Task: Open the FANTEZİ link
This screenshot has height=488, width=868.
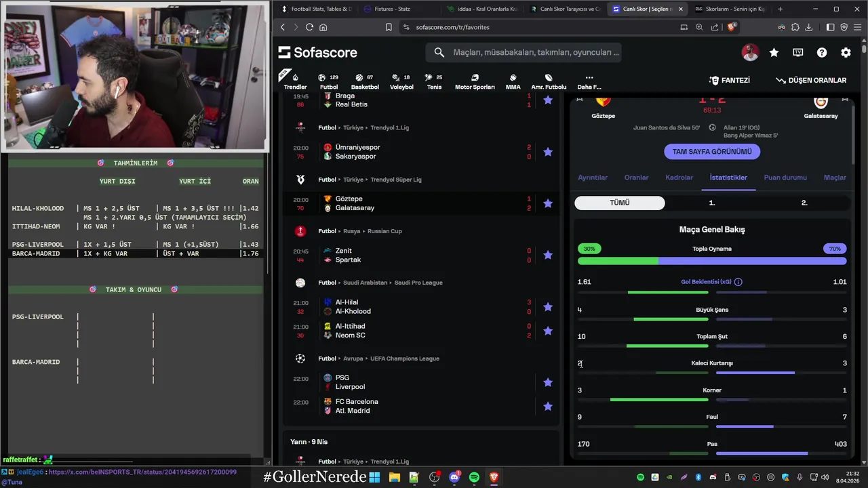Action: point(730,80)
